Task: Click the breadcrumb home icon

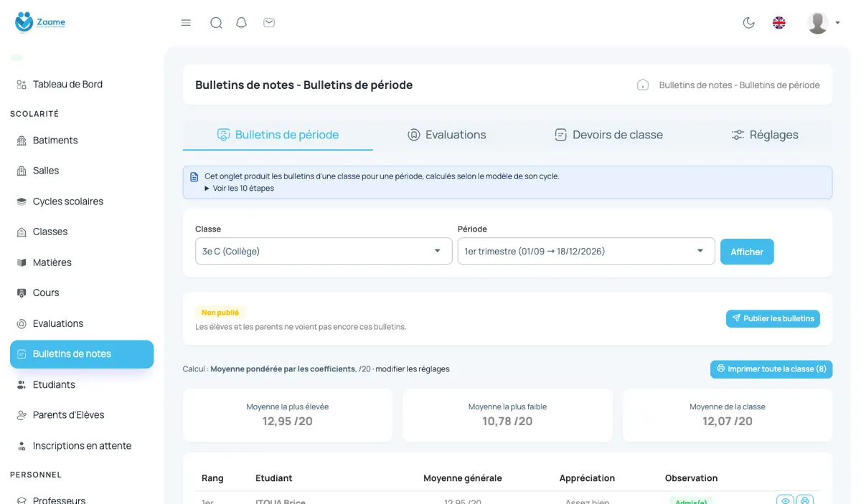Action: pos(643,85)
